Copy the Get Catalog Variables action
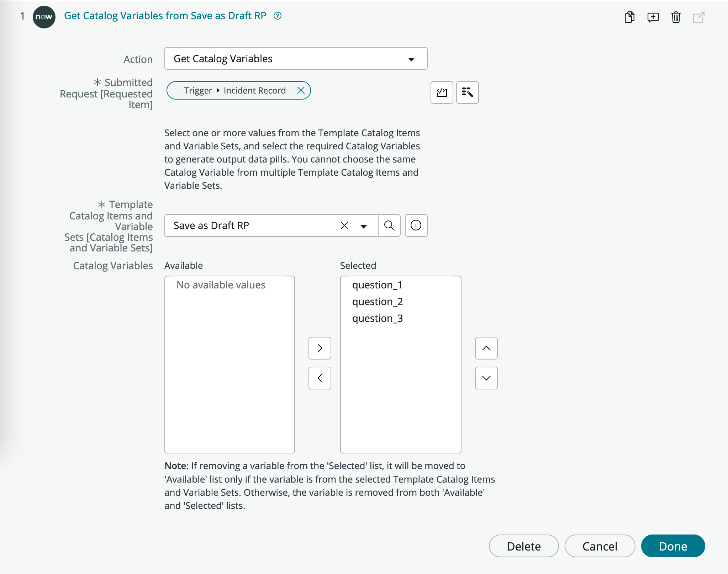This screenshot has width=728, height=574. coord(629,17)
